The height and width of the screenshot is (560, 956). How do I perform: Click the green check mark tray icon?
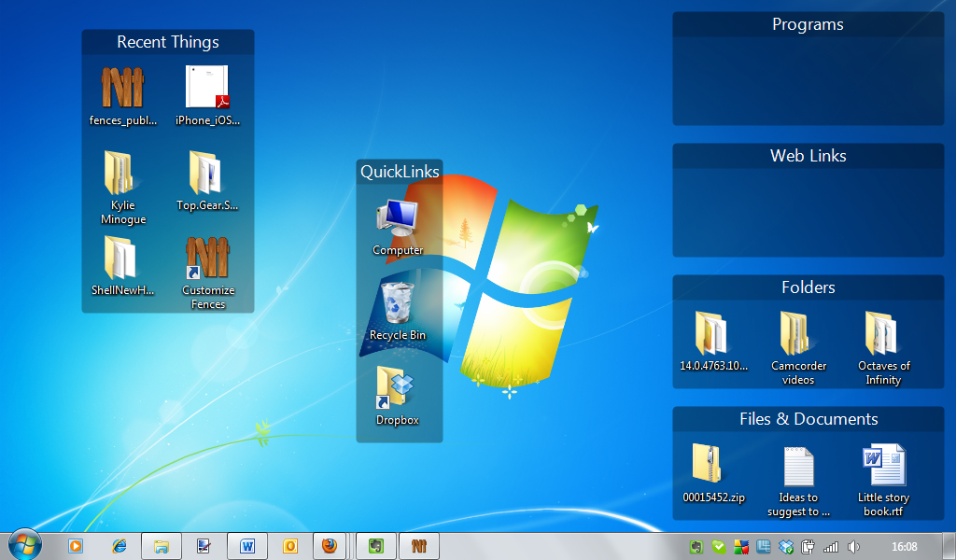click(719, 547)
